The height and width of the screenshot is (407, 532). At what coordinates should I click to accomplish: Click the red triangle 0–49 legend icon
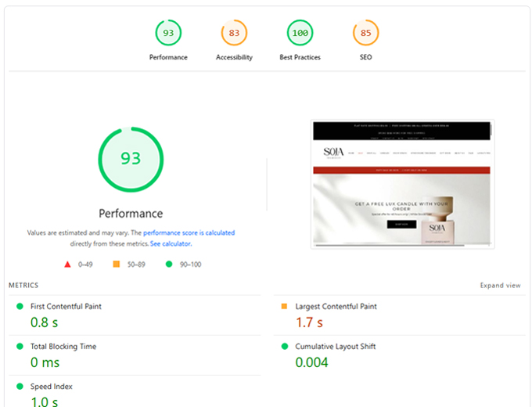(68, 265)
